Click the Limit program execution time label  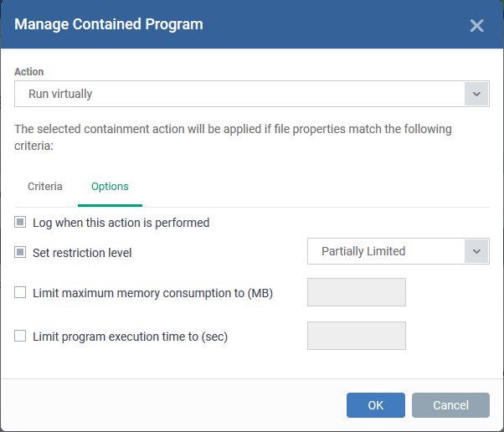coord(130,337)
